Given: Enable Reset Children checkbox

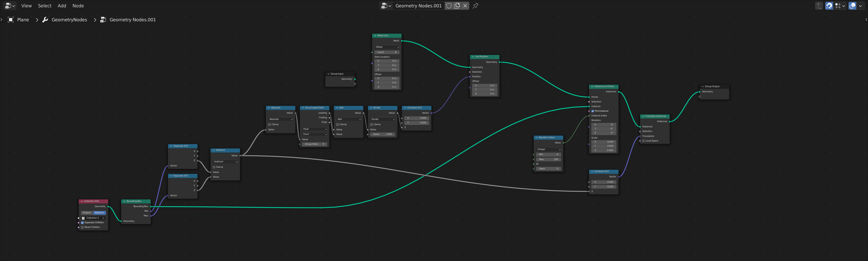Looking at the screenshot, I should point(82,227).
